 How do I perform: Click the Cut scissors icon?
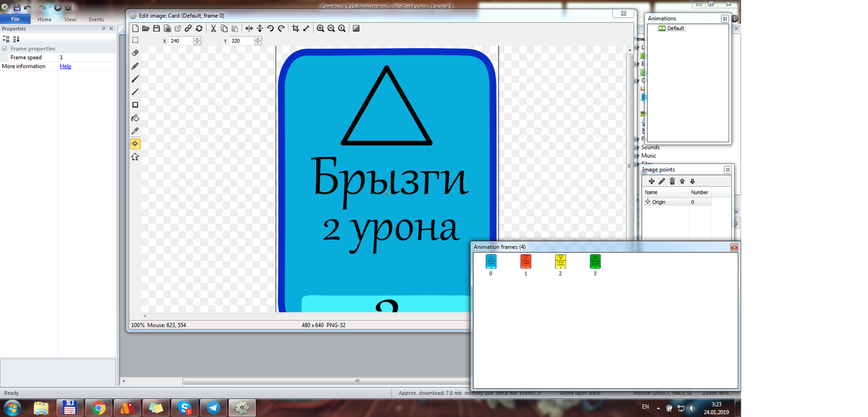tap(213, 28)
